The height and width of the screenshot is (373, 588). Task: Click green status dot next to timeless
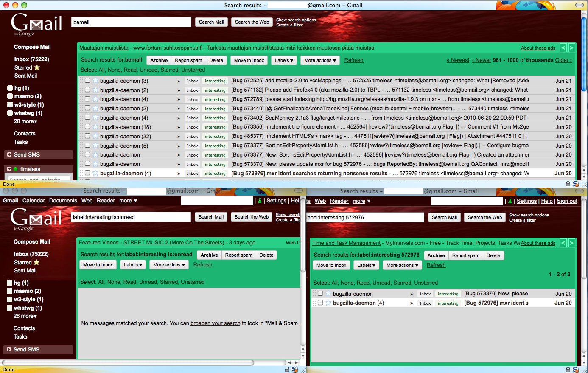click(x=16, y=169)
